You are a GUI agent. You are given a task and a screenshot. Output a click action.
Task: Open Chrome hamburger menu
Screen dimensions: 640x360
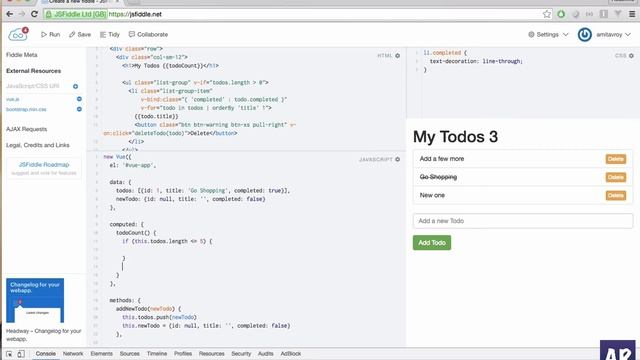point(632,14)
